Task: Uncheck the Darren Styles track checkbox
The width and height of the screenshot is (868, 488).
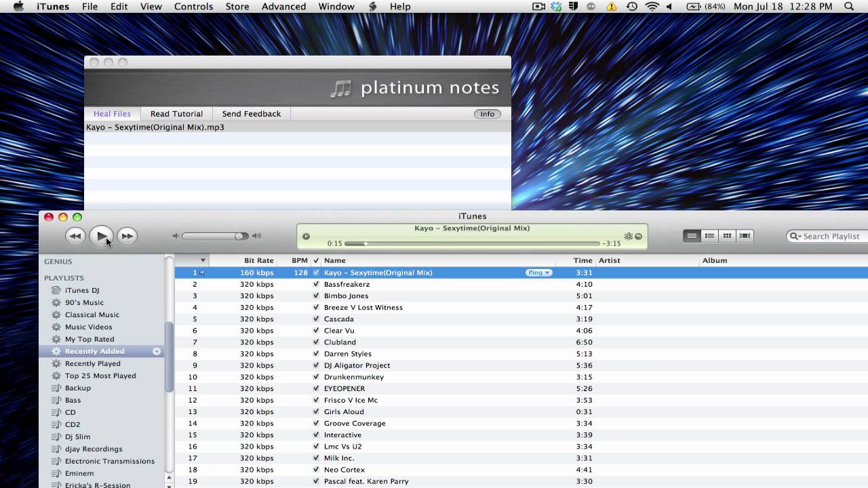Action: 316,353
